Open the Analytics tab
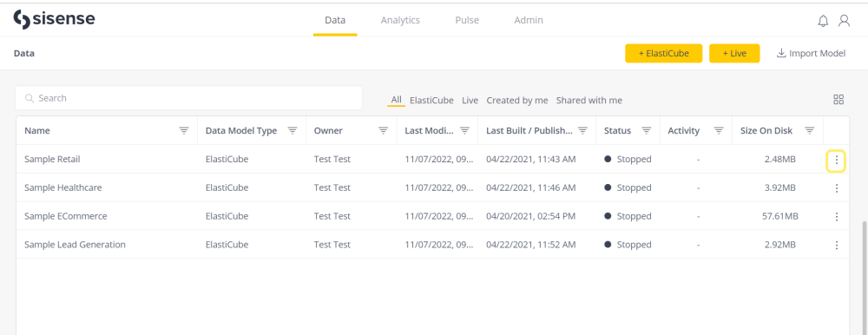 tap(400, 21)
